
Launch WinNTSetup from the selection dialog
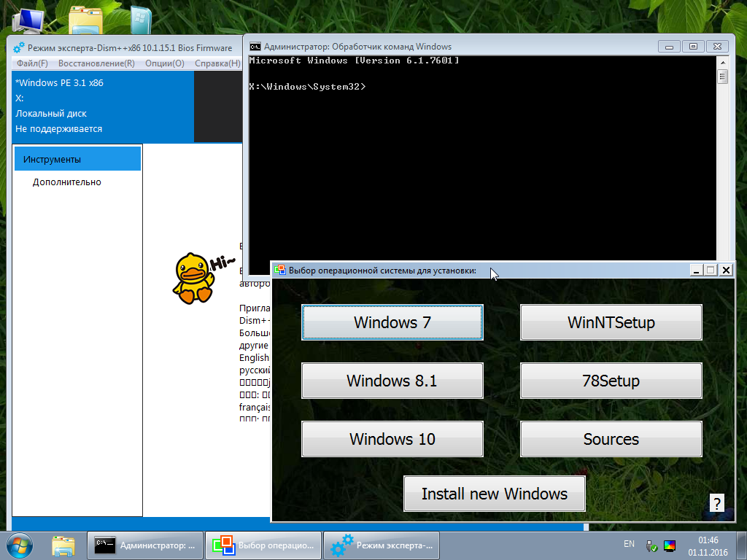[611, 322]
